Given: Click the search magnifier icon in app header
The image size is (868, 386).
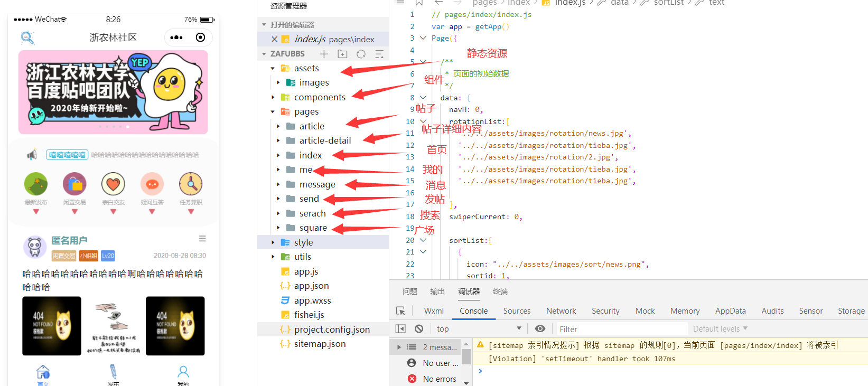Looking at the screenshot, I should [27, 37].
